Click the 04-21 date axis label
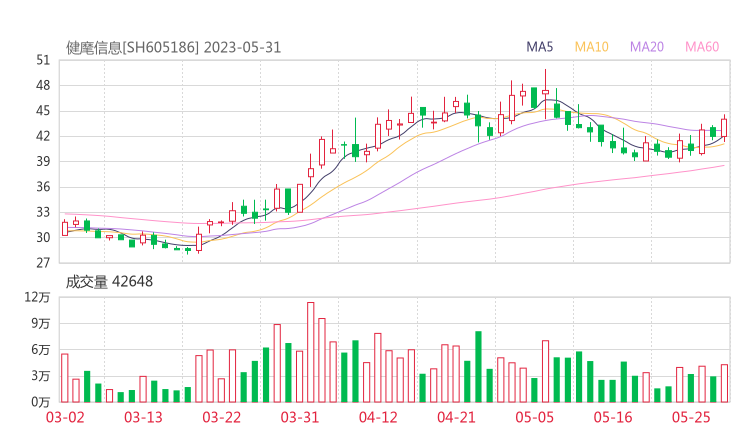This screenshot has width=740, height=440. coord(456,417)
